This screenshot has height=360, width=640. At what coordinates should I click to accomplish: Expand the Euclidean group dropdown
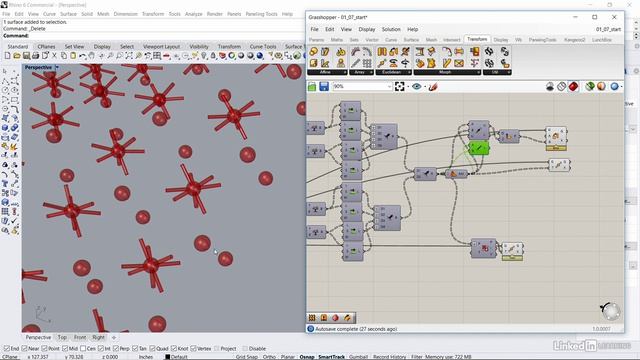pos(409,72)
